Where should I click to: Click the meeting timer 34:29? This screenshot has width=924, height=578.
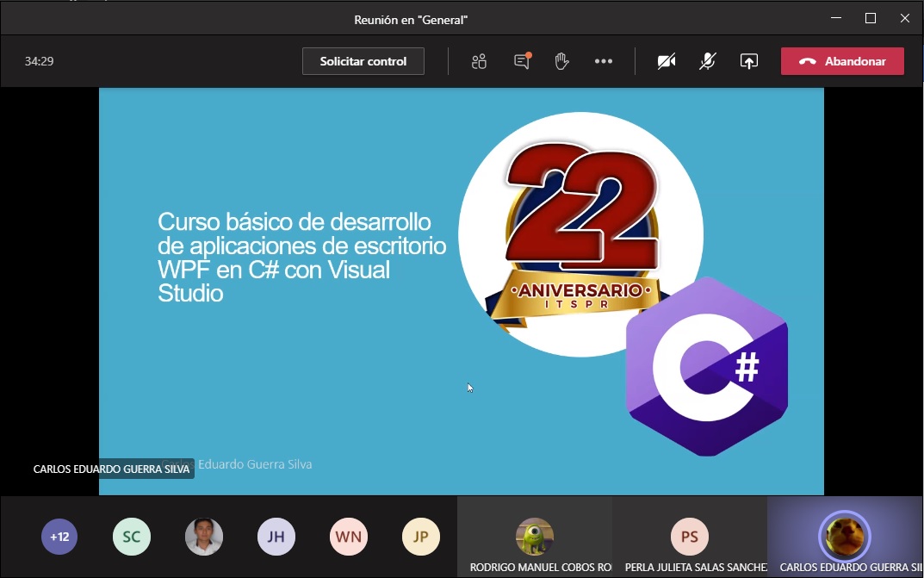click(39, 61)
